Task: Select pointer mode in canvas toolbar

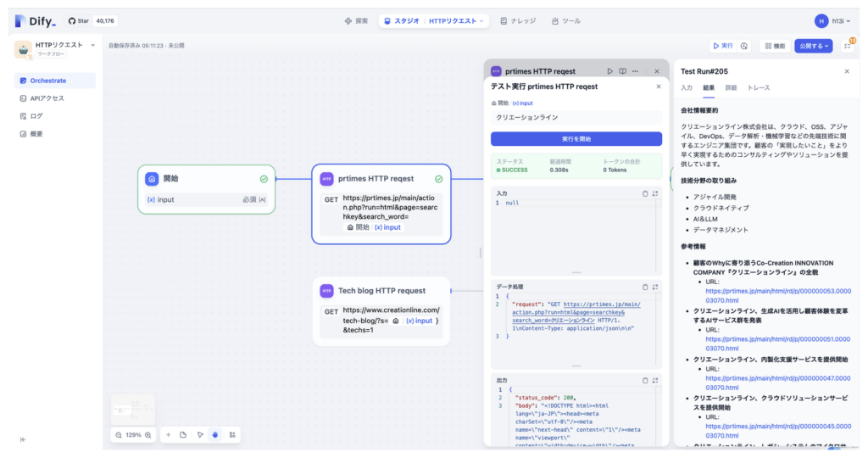Action: (200, 435)
